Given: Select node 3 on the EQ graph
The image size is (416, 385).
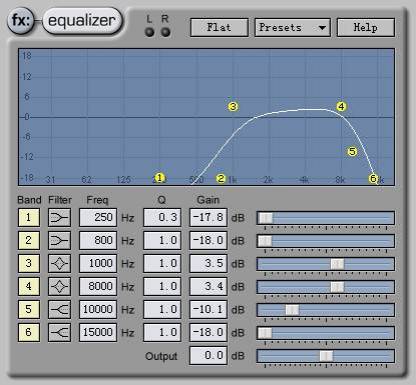Looking at the screenshot, I should point(233,106).
